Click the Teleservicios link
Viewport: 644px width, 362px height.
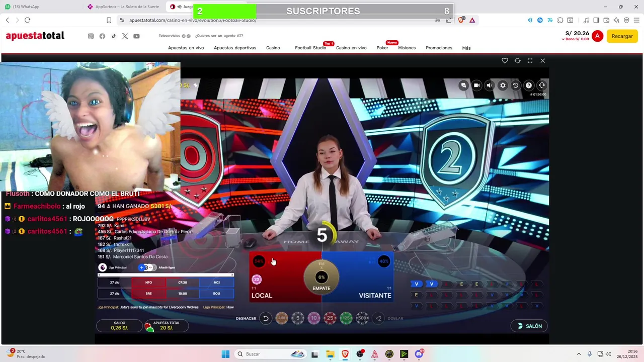pos(169,36)
